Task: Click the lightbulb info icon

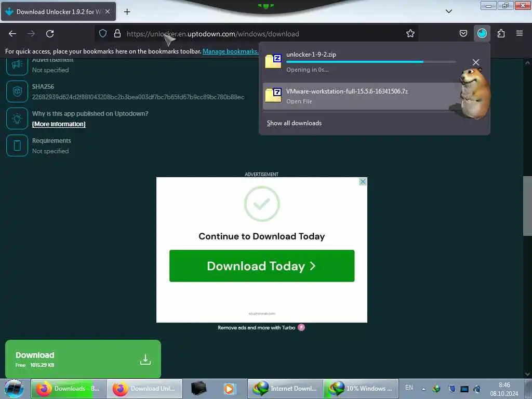Action: point(17,118)
